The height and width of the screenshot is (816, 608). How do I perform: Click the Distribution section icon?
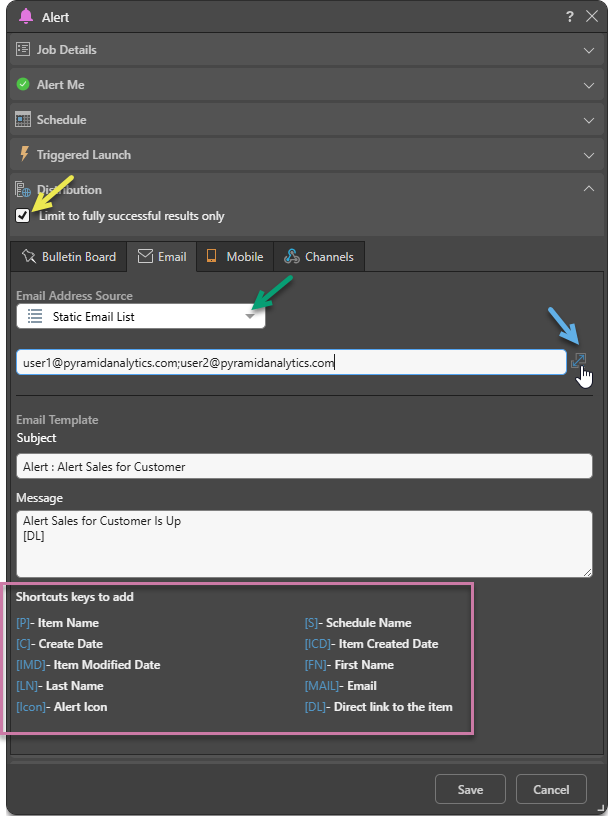(23, 190)
